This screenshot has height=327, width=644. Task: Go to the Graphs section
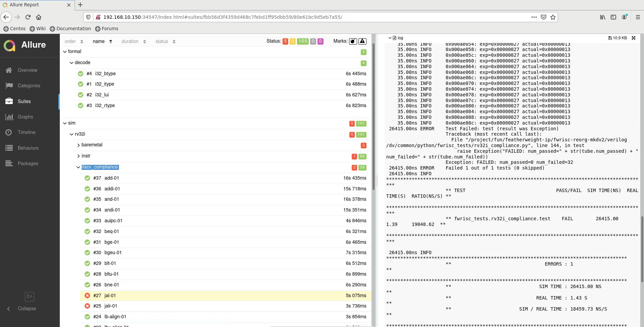pyautogui.click(x=25, y=117)
